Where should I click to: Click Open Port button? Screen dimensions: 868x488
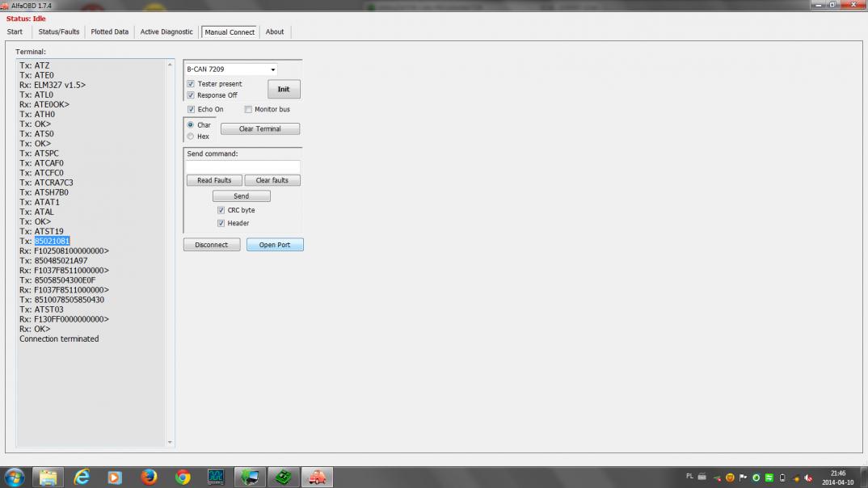pos(275,245)
